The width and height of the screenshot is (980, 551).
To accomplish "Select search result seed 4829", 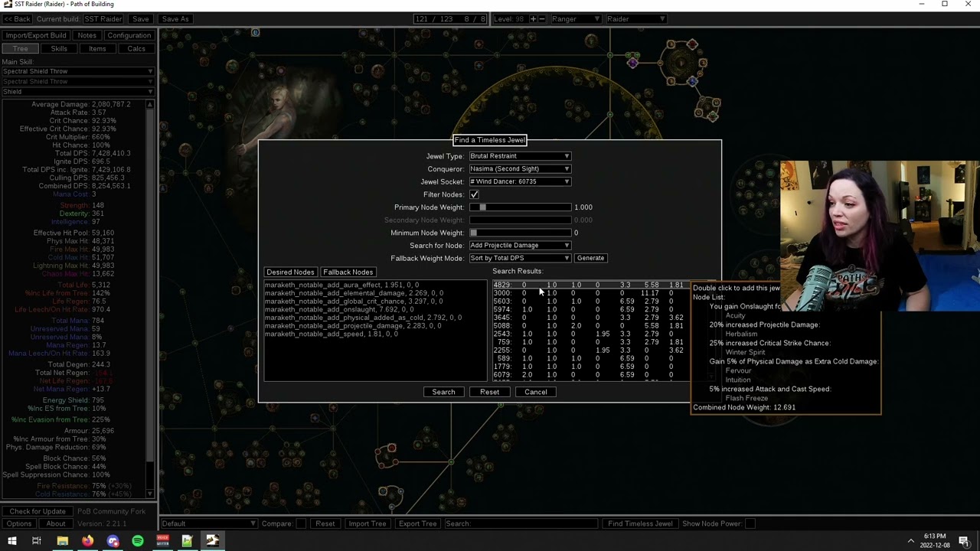I will point(590,285).
